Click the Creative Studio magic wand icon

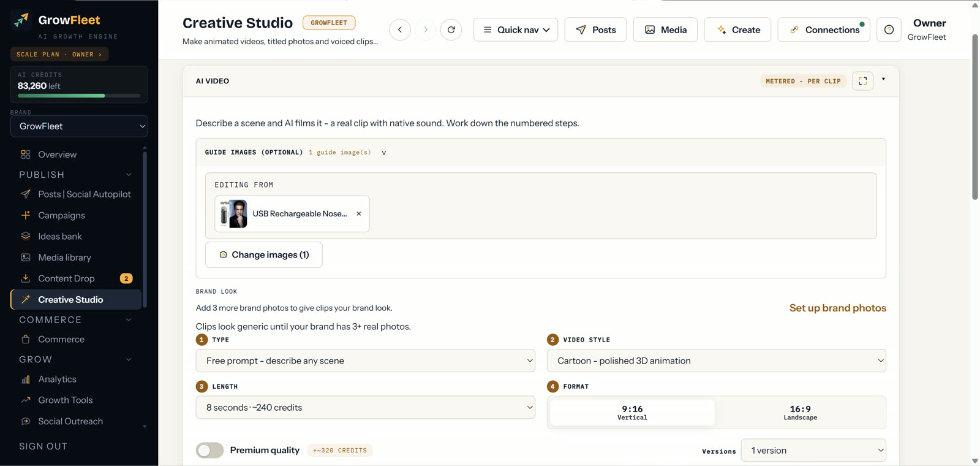pos(26,300)
